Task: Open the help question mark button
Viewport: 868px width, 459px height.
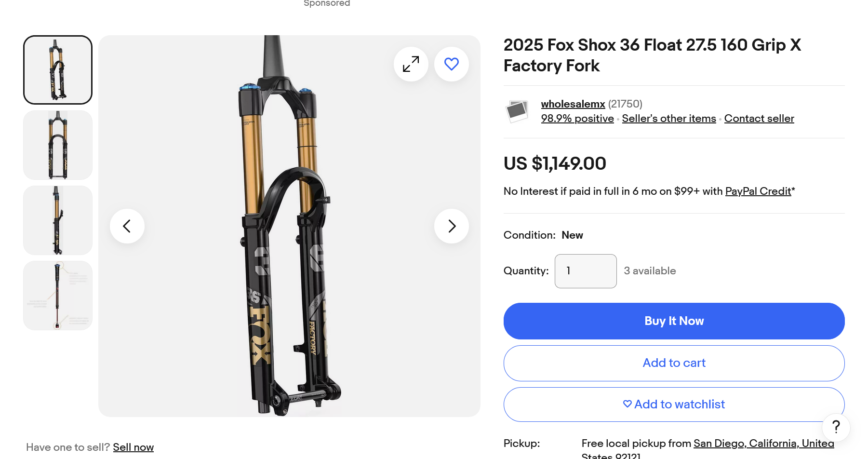Action: tap(836, 427)
